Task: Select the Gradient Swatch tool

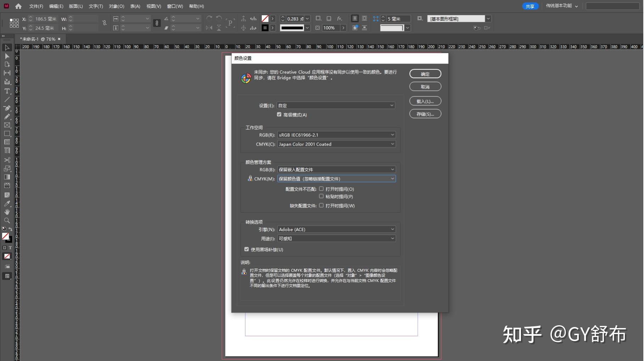Action: coord(7,177)
